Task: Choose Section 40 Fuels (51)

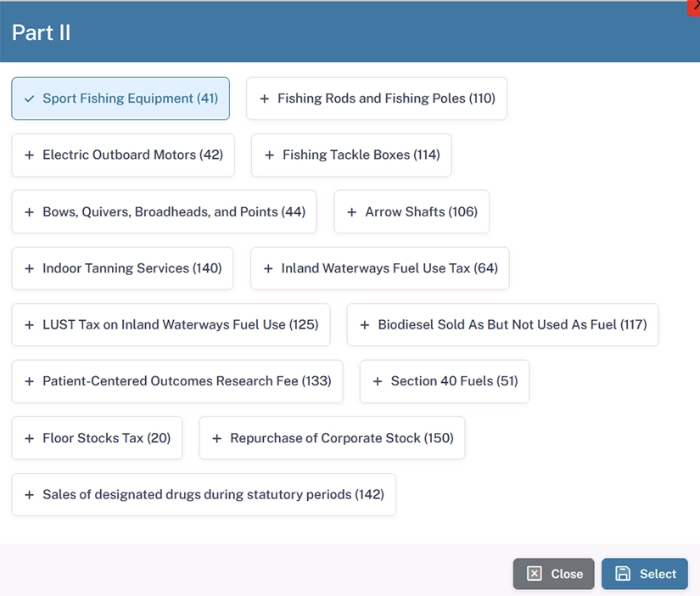Action: (x=445, y=381)
